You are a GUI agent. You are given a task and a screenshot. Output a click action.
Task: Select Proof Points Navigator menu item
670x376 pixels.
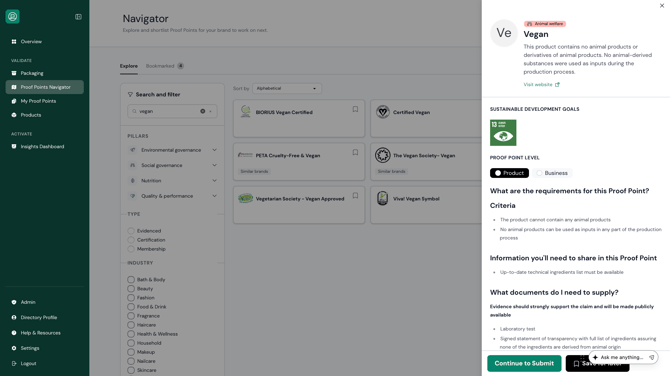44,87
